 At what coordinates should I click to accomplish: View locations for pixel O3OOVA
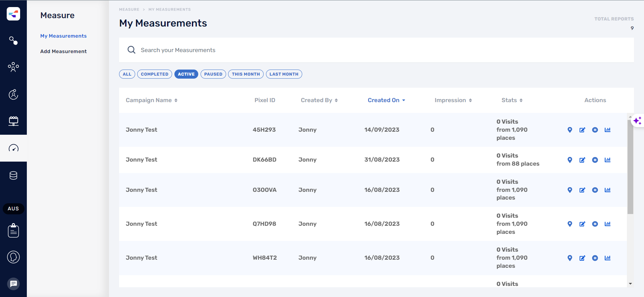[x=570, y=190]
